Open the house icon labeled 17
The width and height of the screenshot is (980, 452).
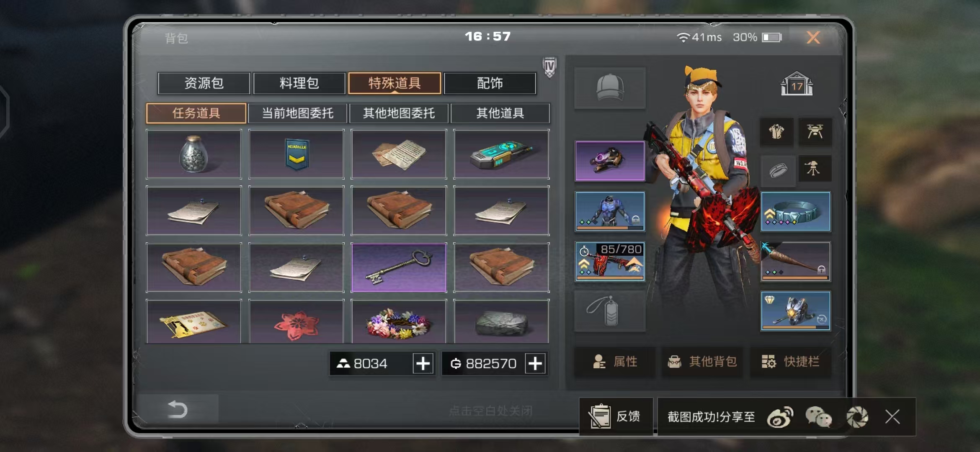point(797,84)
